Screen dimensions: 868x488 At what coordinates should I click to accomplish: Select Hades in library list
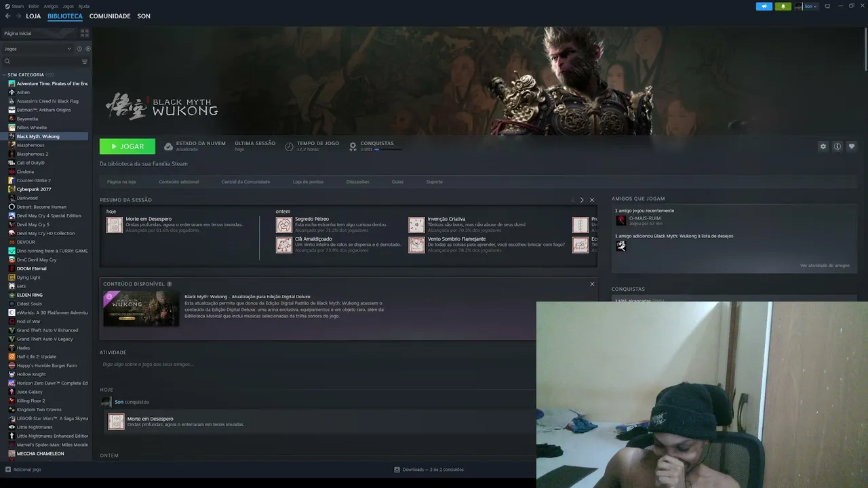point(23,348)
